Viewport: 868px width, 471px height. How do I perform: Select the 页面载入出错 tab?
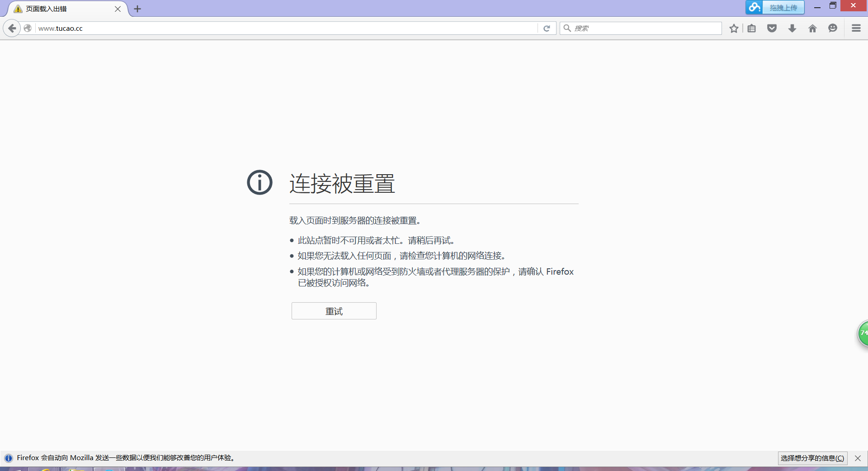coord(68,9)
